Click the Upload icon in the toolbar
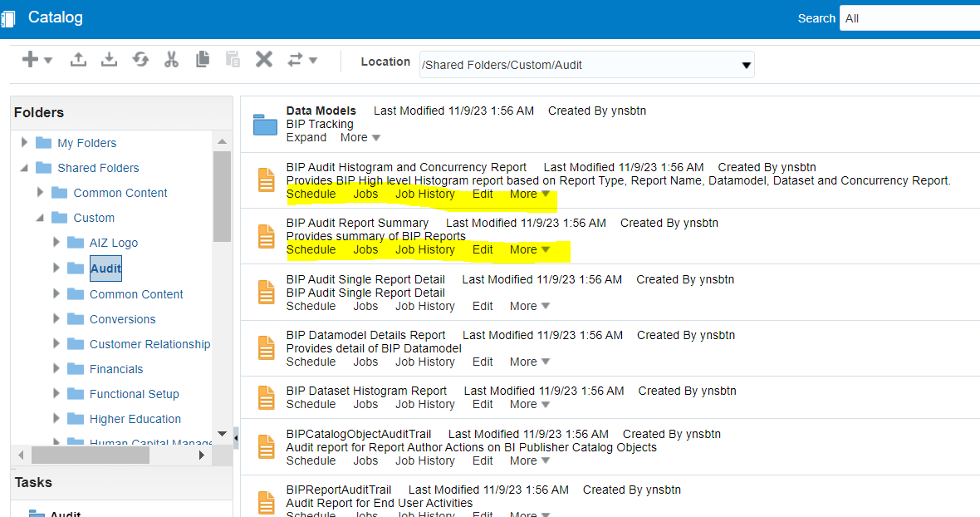 (77, 59)
